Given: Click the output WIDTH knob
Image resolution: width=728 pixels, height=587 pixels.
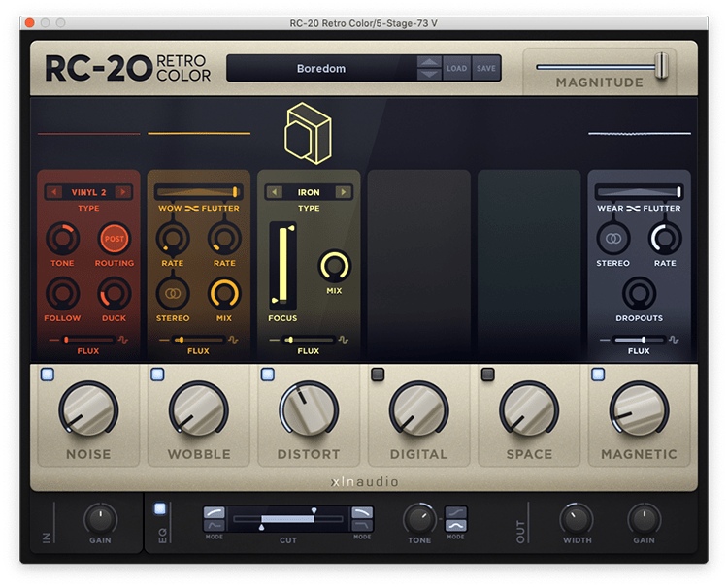Looking at the screenshot, I should 577,519.
